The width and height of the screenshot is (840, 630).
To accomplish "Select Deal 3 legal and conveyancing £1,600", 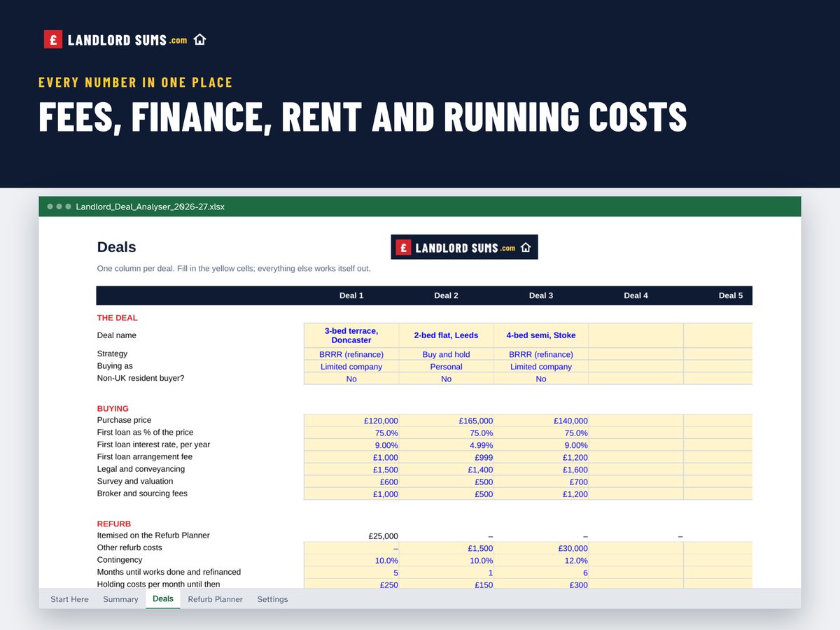I will (541, 470).
